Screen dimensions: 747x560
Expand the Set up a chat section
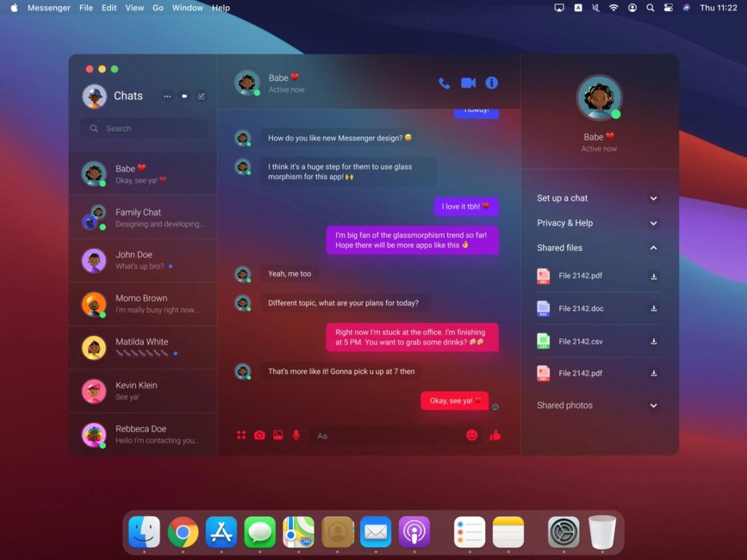click(x=653, y=198)
